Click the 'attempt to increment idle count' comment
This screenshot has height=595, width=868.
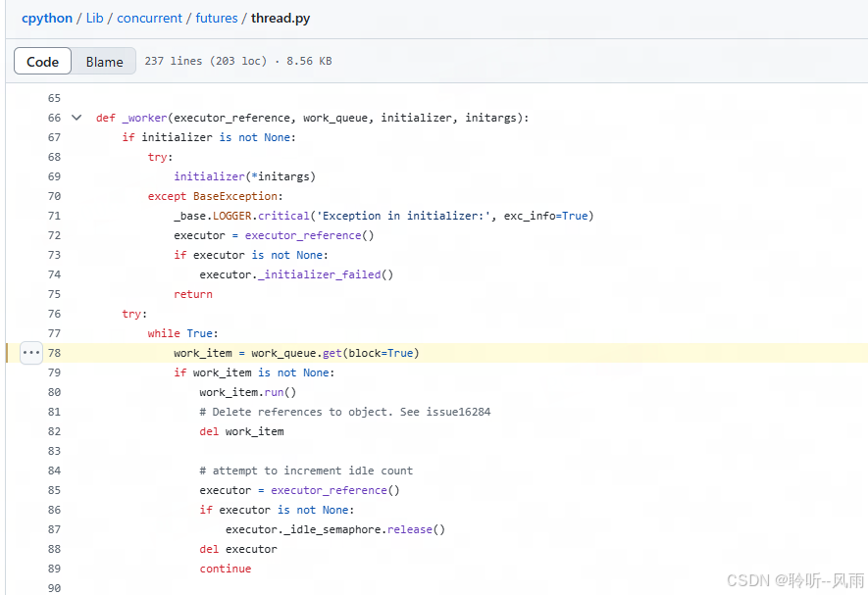pos(306,471)
